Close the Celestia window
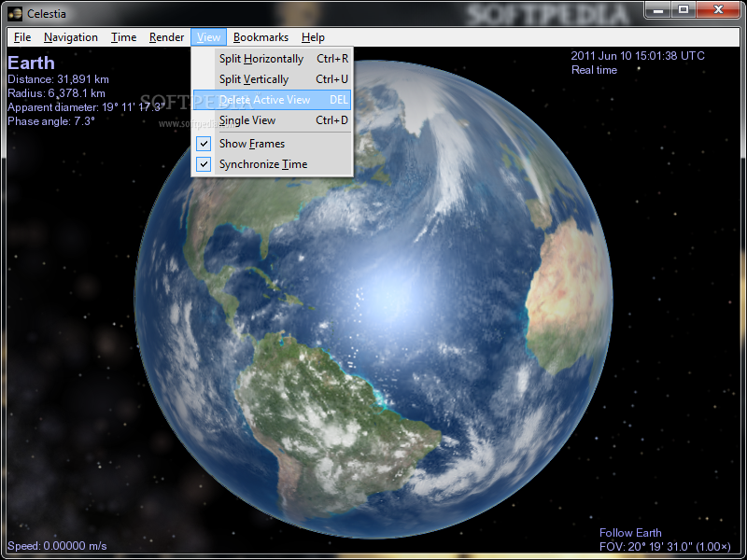Screen dimensions: 747x560 (719, 9)
